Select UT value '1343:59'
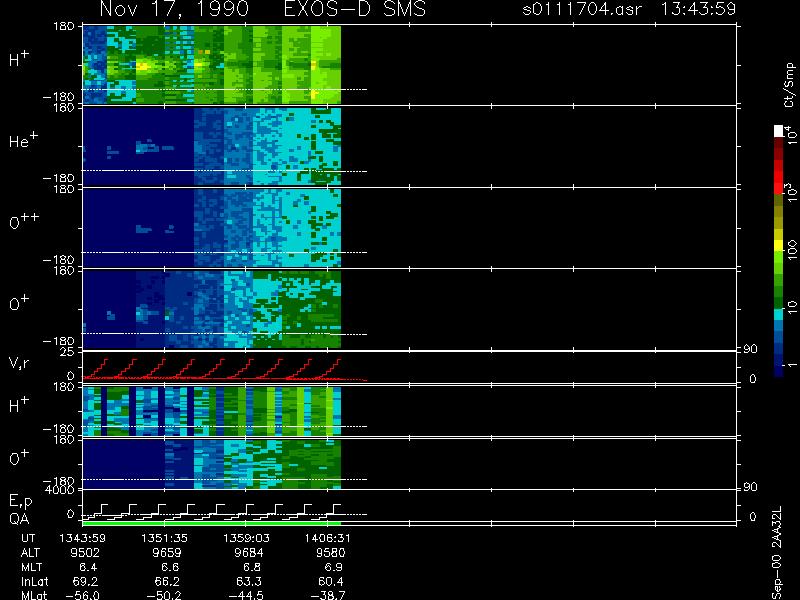The image size is (800, 600). coord(83,538)
